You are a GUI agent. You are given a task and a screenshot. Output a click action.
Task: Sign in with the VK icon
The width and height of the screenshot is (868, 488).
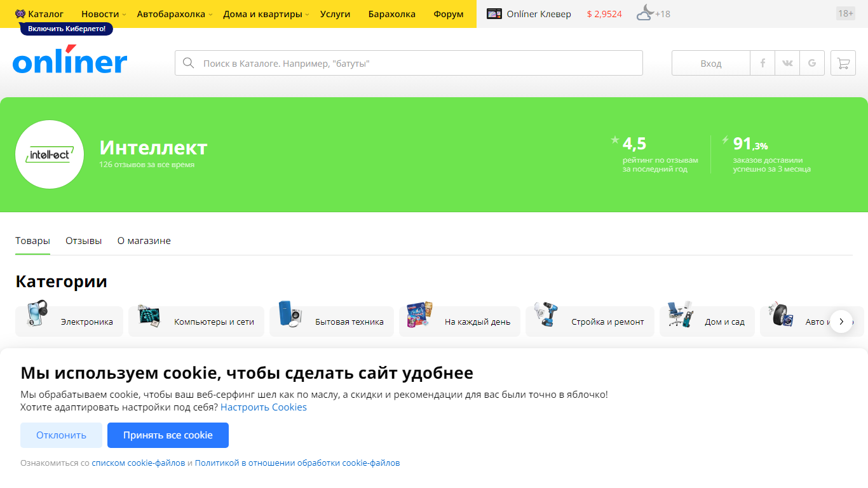point(787,63)
